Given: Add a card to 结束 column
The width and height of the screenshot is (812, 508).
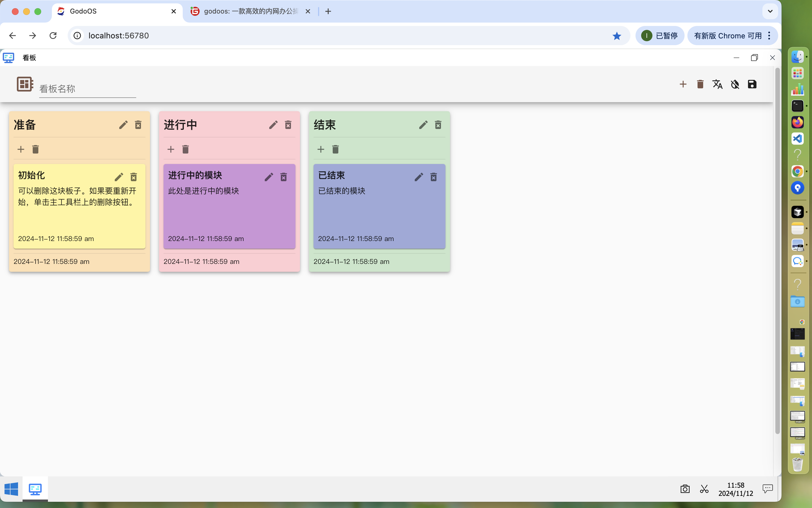Looking at the screenshot, I should (321, 149).
